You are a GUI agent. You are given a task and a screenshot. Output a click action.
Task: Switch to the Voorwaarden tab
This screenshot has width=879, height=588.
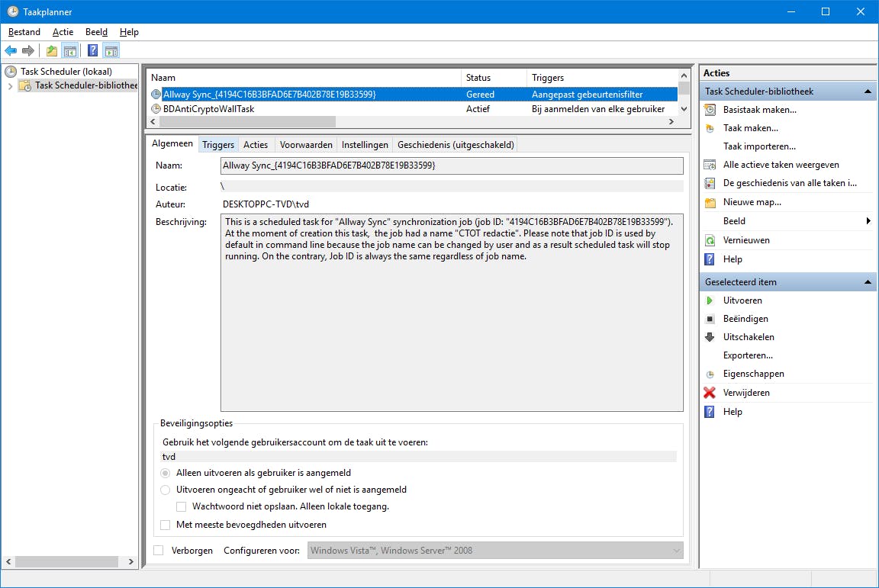pyautogui.click(x=306, y=145)
